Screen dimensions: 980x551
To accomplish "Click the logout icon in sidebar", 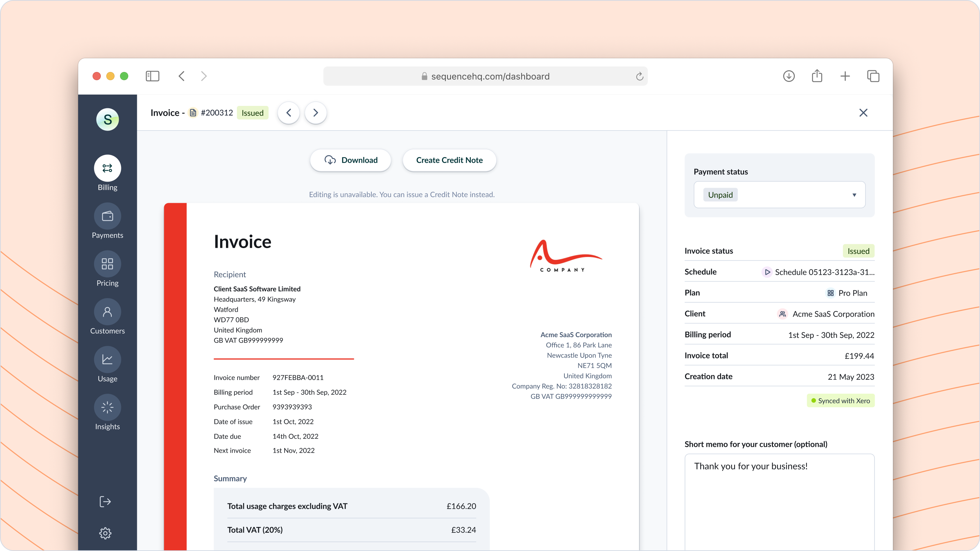I will tap(105, 501).
